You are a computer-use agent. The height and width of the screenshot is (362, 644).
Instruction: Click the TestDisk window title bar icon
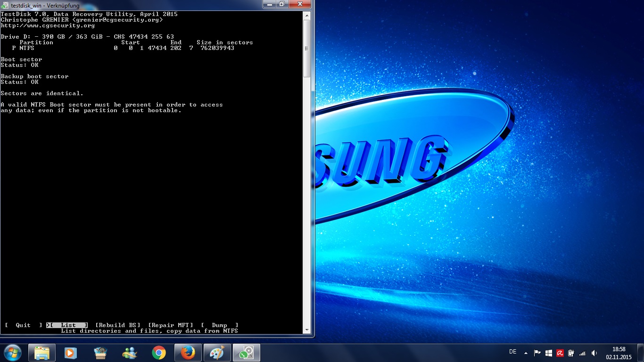[5, 5]
